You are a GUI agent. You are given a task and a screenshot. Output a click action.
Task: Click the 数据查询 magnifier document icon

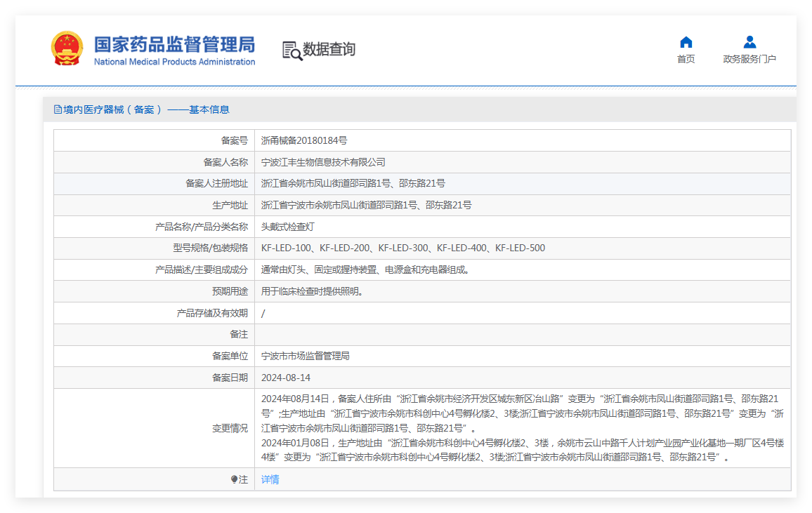click(x=292, y=51)
